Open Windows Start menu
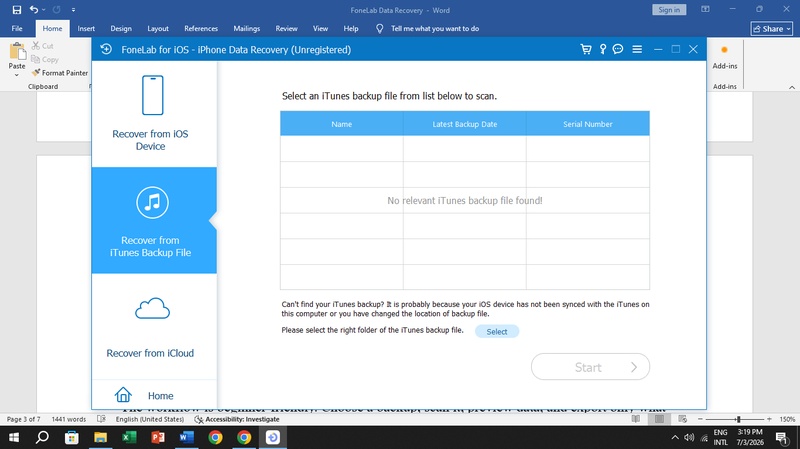 14,437
